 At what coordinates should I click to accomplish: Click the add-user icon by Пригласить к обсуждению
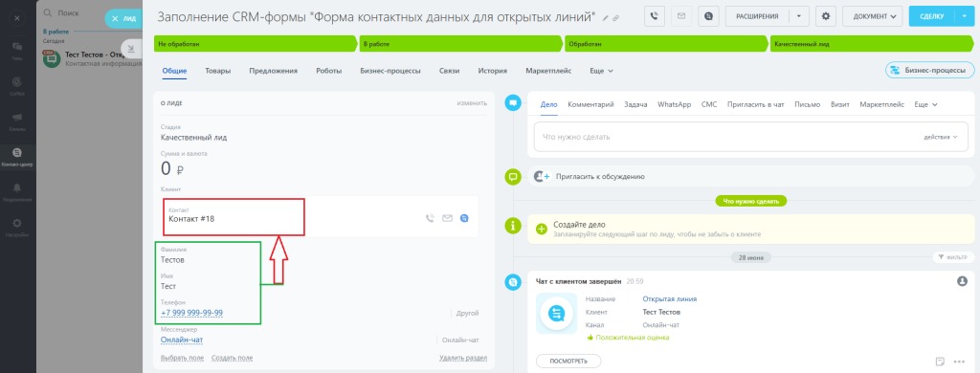click(542, 177)
